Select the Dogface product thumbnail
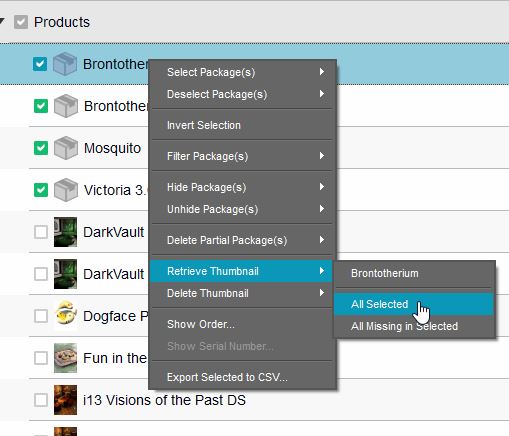Viewport: 509px width, 436px height. pyautogui.click(x=65, y=314)
